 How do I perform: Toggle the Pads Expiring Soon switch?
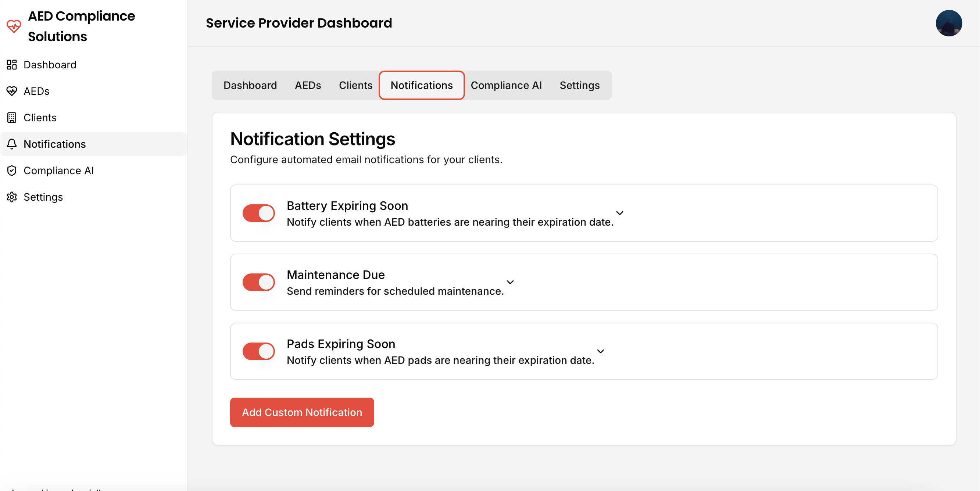point(259,351)
